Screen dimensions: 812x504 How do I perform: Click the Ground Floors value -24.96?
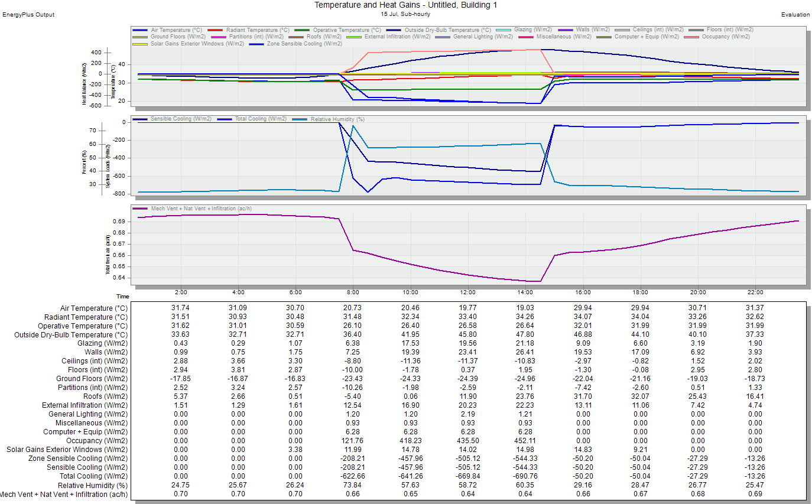coord(525,379)
